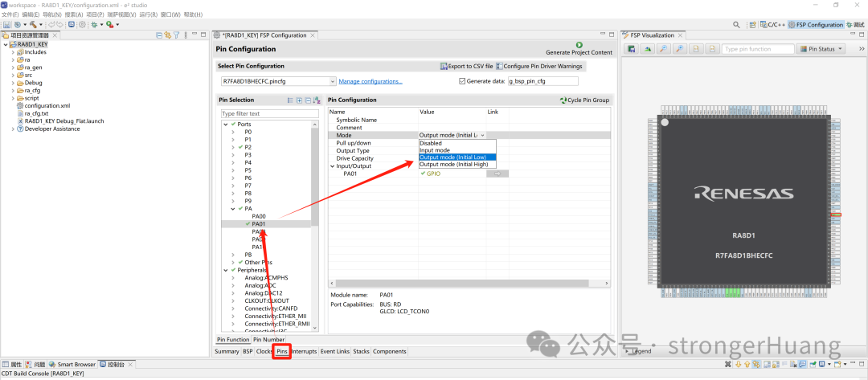
Task: Click the Manage configurations link
Action: coord(371,81)
